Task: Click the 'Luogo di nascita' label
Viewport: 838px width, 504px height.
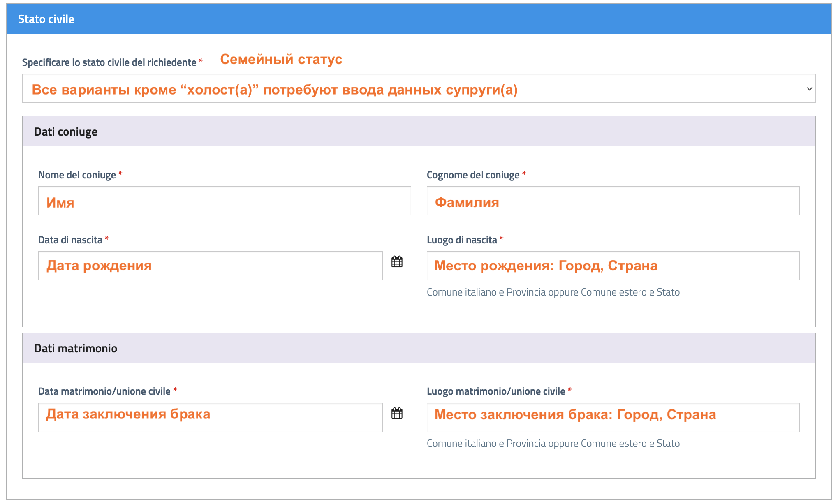Action: 462,240
